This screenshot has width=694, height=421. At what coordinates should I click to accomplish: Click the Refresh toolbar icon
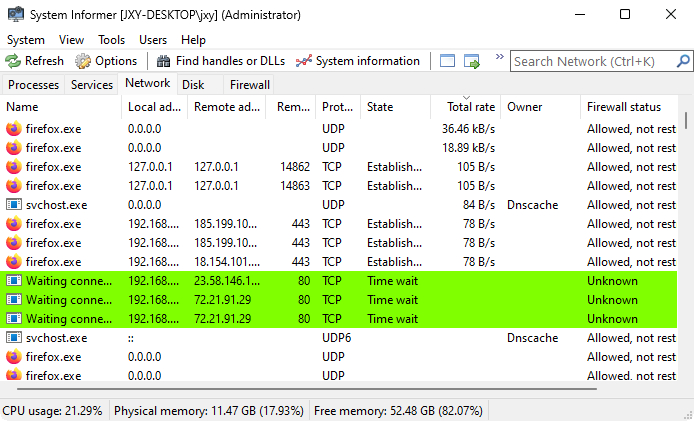13,61
